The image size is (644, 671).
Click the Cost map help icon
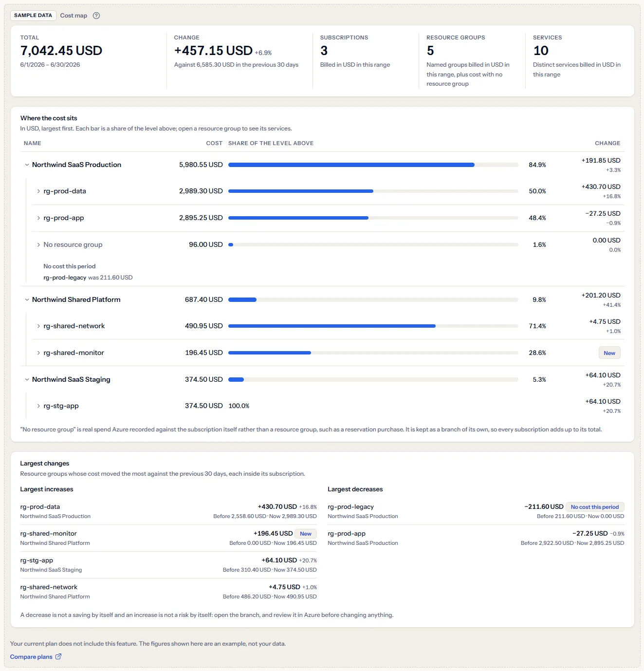pos(96,16)
